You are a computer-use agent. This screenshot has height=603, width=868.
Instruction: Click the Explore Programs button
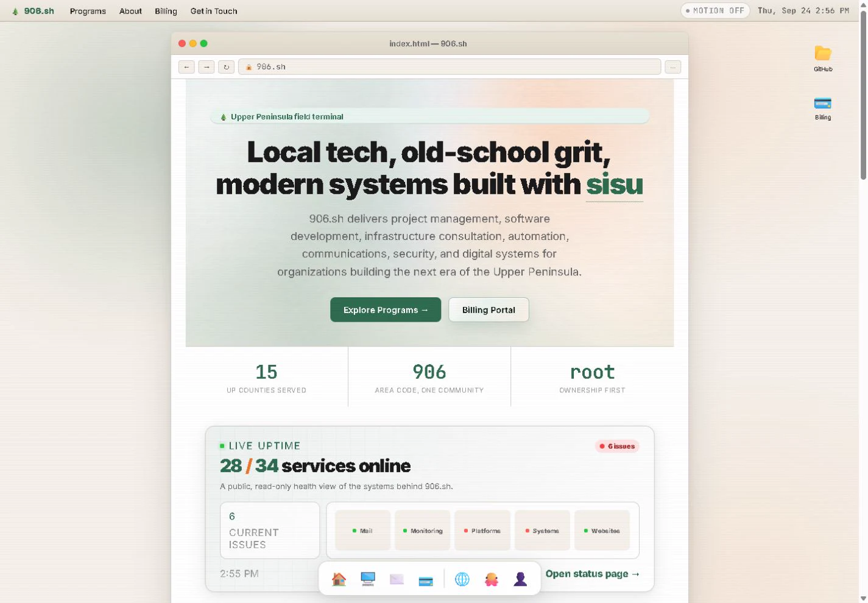(386, 310)
